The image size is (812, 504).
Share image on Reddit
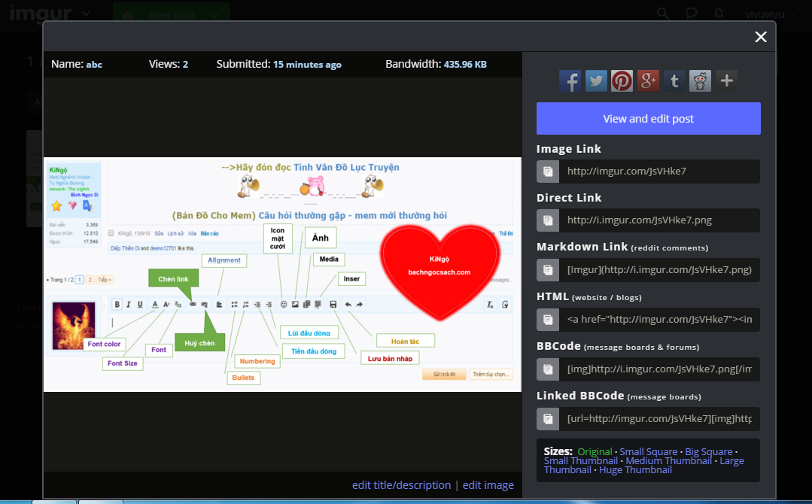tap(700, 80)
